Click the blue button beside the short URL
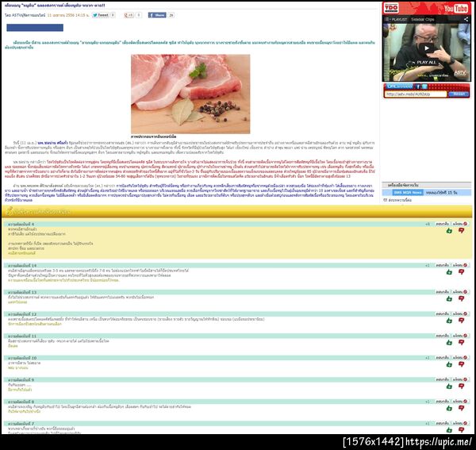The height and width of the screenshot is (450, 476). tap(459, 94)
